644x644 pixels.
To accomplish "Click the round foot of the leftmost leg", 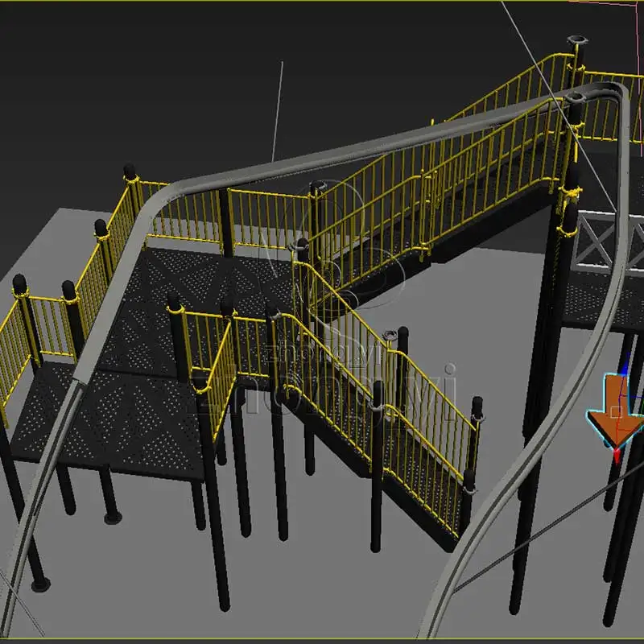I will pos(38,584).
